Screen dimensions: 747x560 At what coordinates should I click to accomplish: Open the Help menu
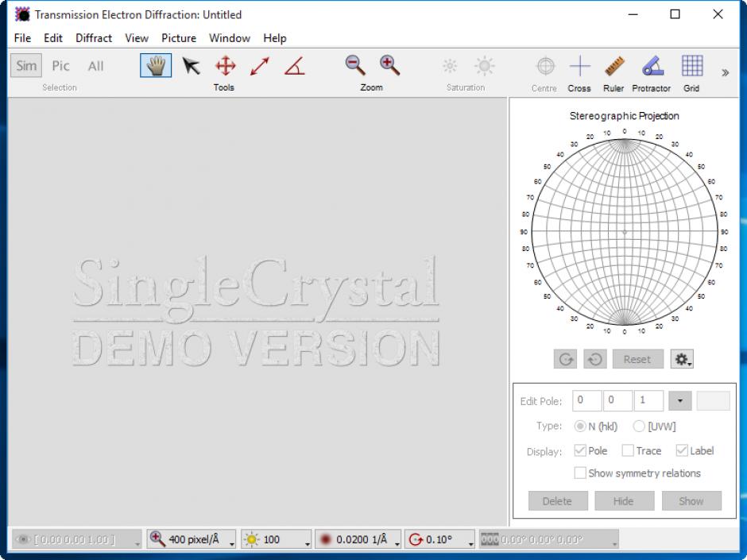275,38
